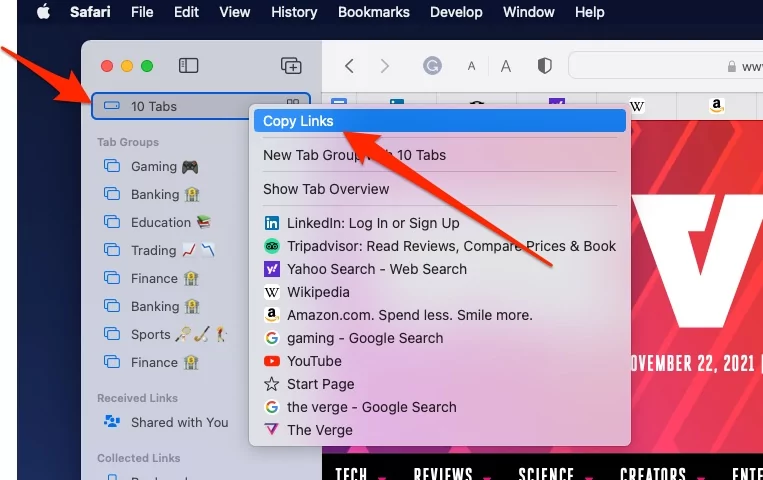Go back with the back arrow

(349, 66)
